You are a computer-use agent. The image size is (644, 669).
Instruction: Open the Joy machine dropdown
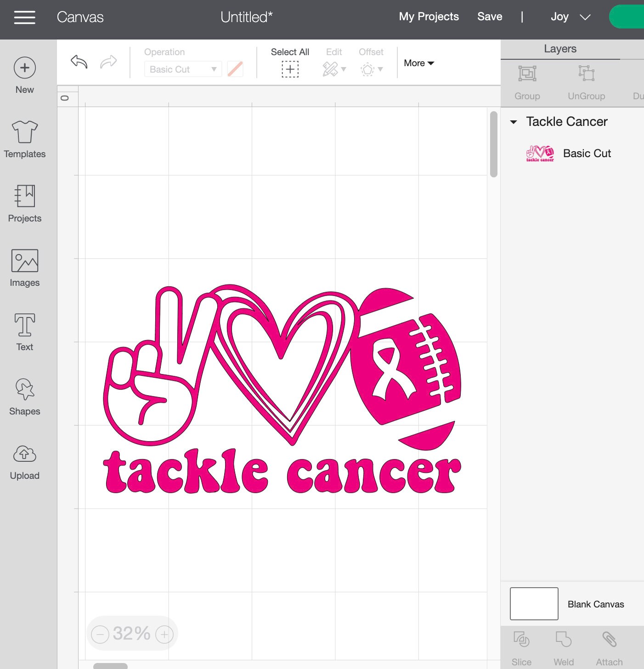coord(570,17)
